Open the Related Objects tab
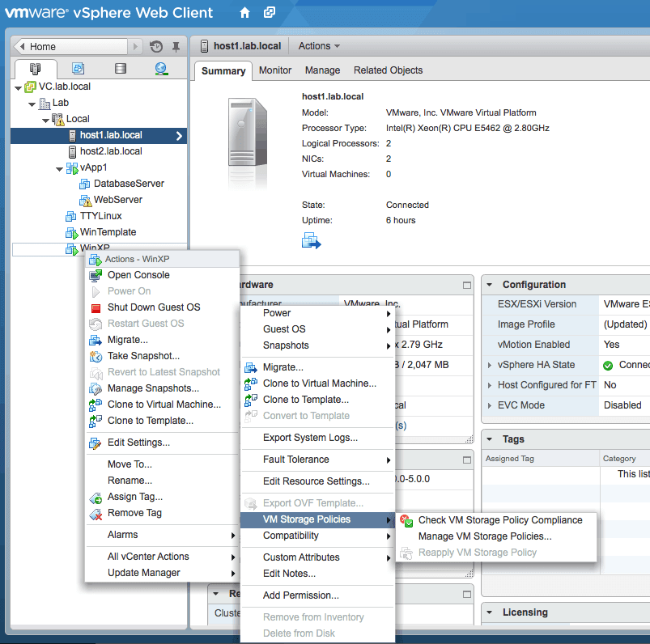The image size is (650, 644). pos(388,70)
